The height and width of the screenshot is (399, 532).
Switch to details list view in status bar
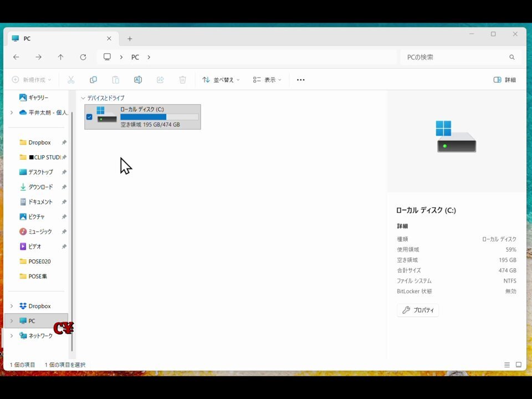(507, 365)
